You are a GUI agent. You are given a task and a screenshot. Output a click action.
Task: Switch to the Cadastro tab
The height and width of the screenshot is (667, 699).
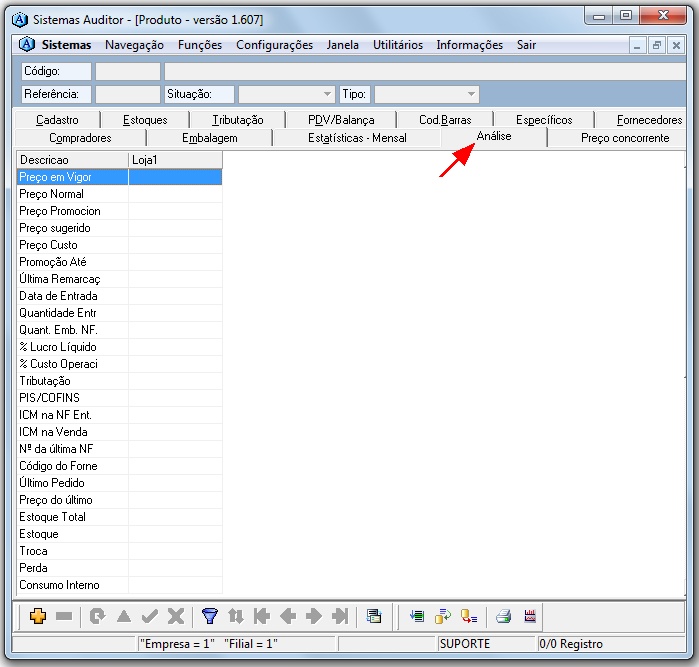pyautogui.click(x=57, y=120)
